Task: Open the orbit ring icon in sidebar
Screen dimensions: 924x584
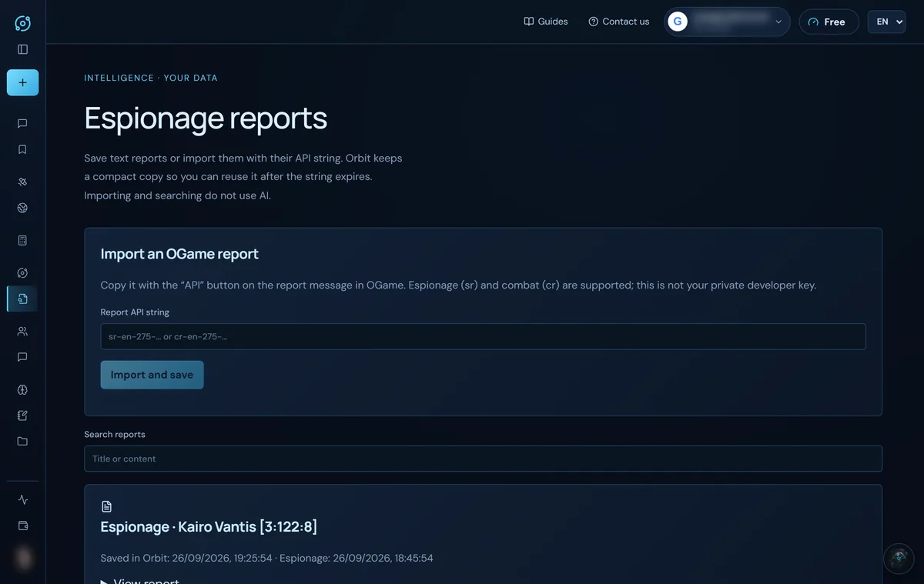Action: (x=22, y=273)
